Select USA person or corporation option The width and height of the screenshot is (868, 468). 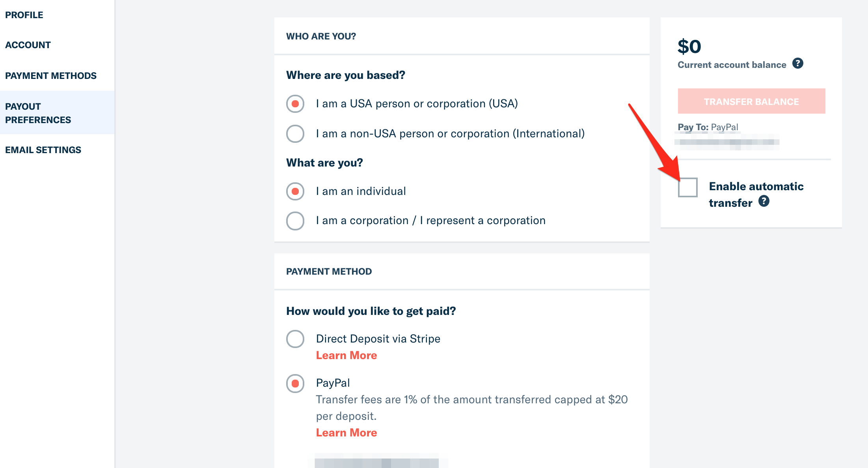(x=295, y=104)
